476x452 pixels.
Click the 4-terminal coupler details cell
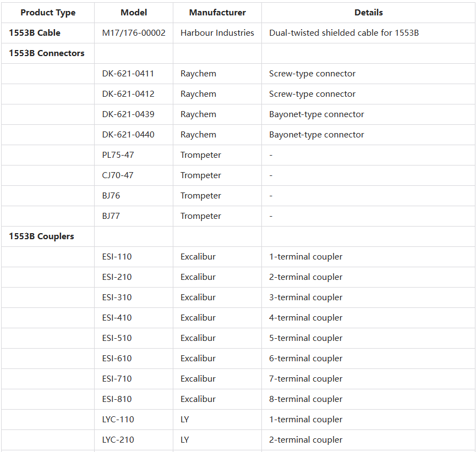pyautogui.click(x=305, y=318)
